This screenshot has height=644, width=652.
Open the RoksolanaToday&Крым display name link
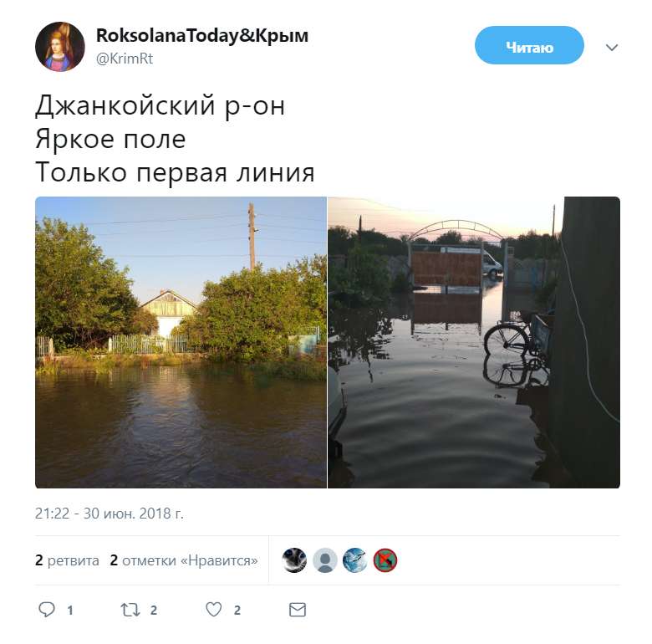click(202, 35)
